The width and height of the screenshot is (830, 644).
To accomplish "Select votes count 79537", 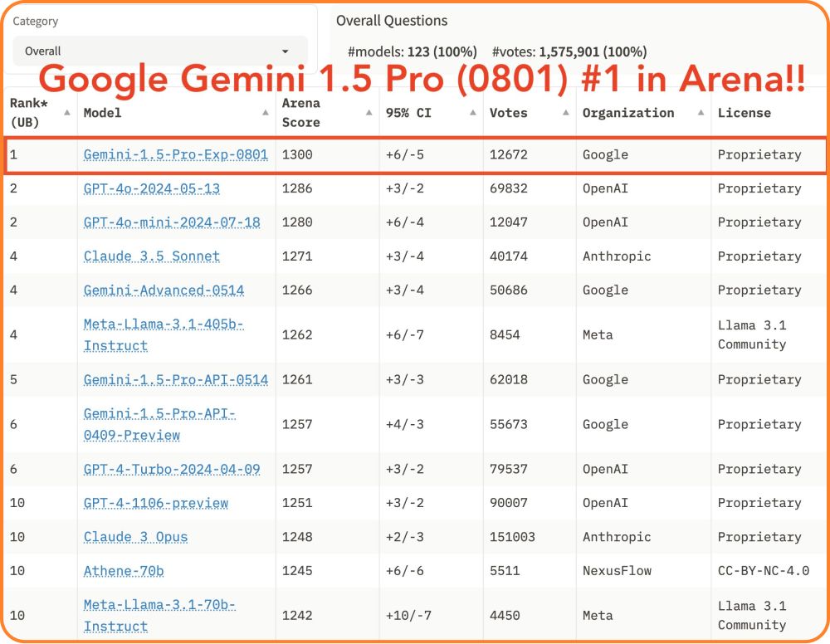I will point(508,469).
